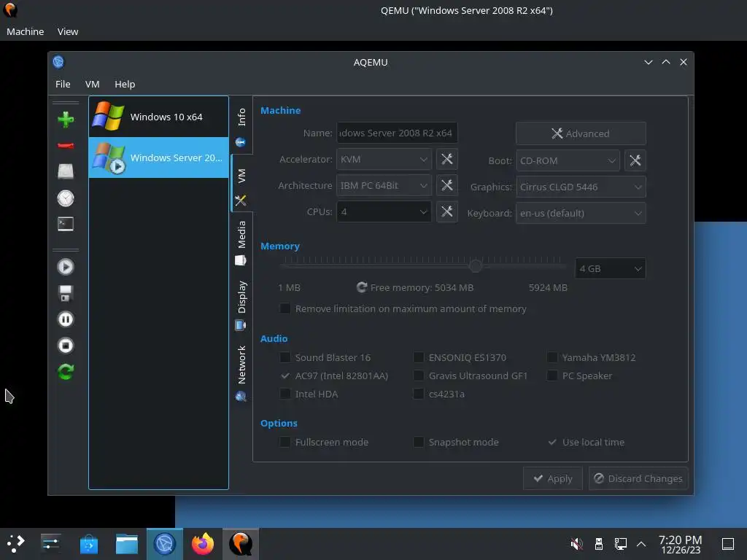Image resolution: width=747 pixels, height=560 pixels.
Task: Launch Discover store from the taskbar
Action: [88, 543]
